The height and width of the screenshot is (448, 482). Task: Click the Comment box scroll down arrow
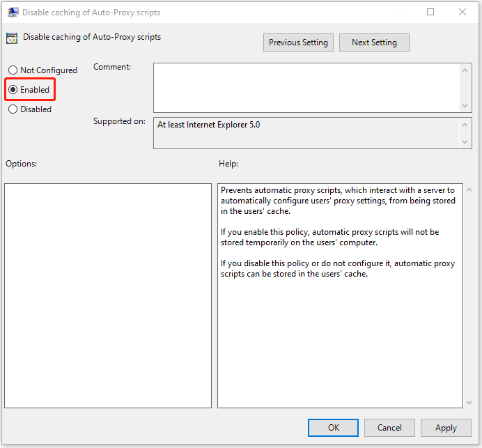[x=465, y=106]
